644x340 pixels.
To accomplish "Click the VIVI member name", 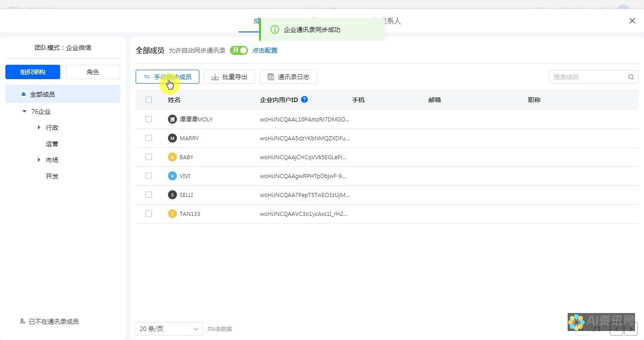I will pyautogui.click(x=185, y=176).
